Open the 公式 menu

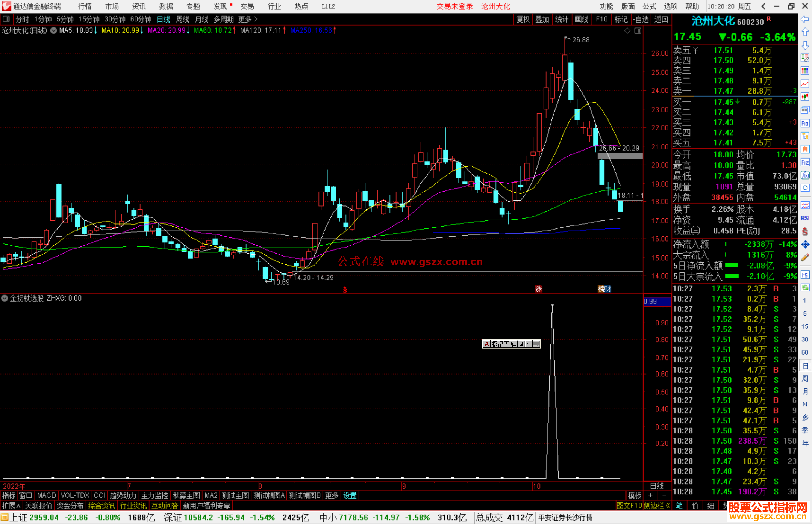coord(649,6)
